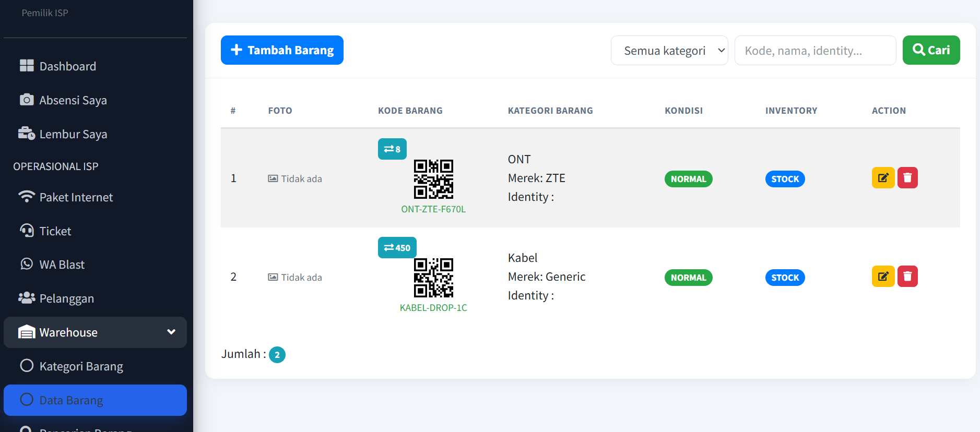Screen dimensions: 980x432
Task: Click the Merek: ZTE text
Action: (537, 178)
